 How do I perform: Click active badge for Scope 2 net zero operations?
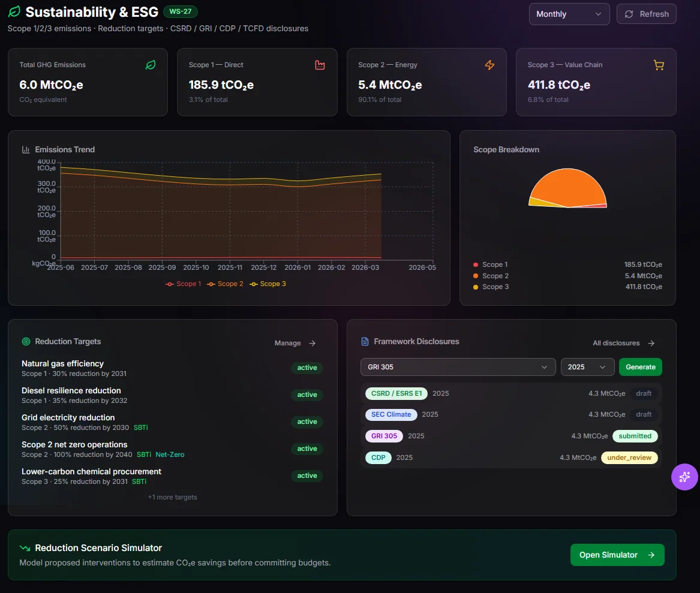pyautogui.click(x=307, y=449)
